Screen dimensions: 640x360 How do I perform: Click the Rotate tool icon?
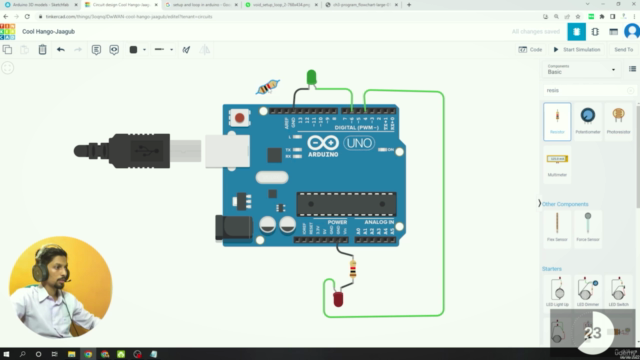point(186,50)
